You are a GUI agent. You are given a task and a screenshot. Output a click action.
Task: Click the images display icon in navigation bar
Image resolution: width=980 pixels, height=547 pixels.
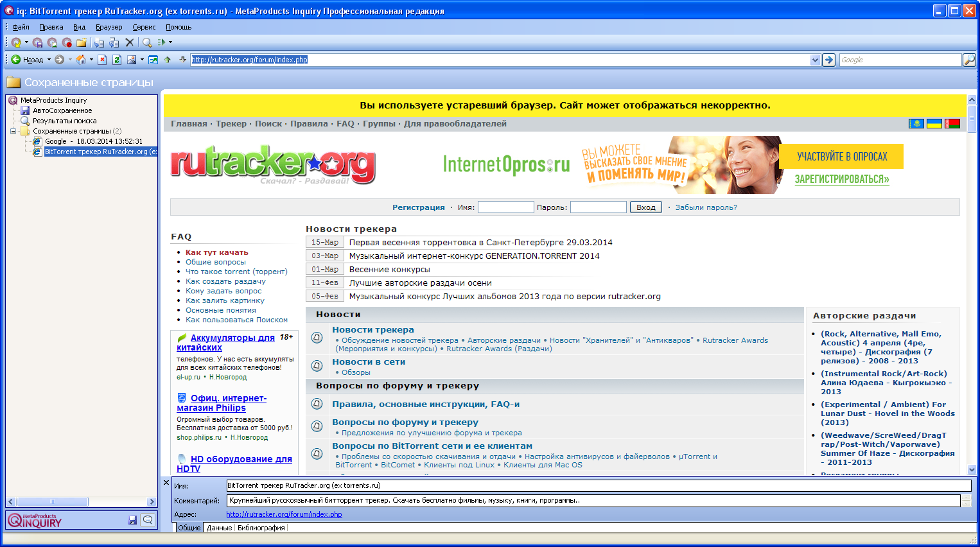(132, 60)
